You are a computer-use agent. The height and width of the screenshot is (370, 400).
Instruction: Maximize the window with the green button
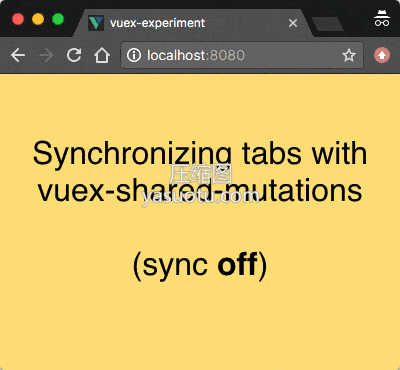pyautogui.click(x=58, y=19)
